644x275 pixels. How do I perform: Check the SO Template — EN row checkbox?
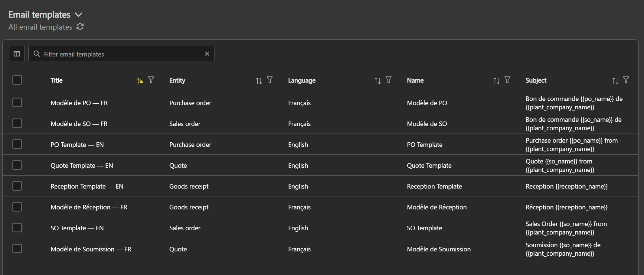tap(17, 228)
